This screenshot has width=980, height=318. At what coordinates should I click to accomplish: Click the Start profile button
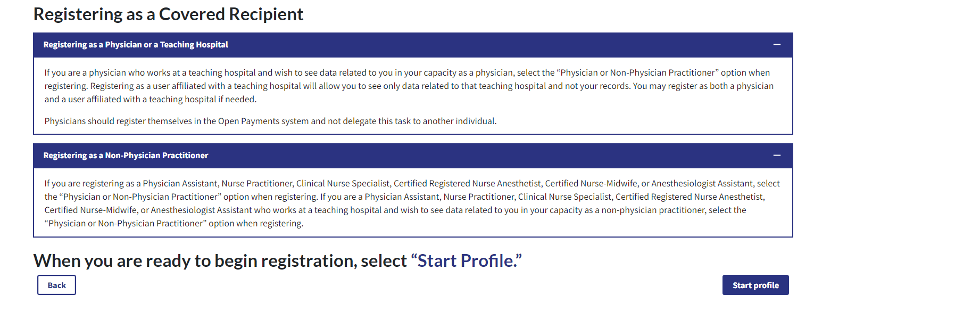pos(755,286)
